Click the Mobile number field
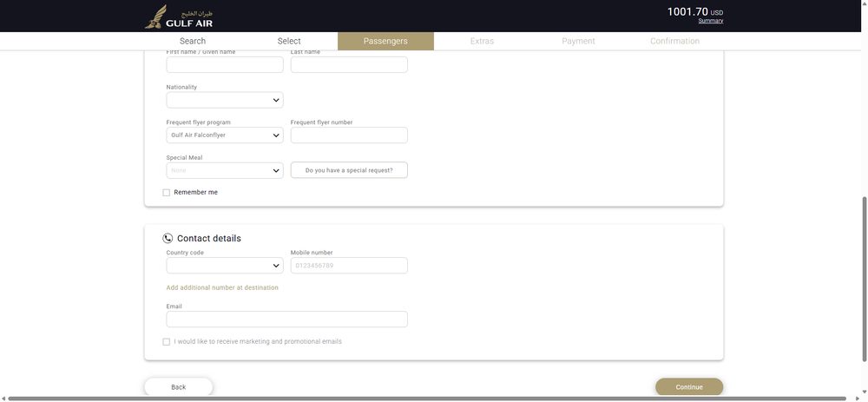 pyautogui.click(x=349, y=266)
